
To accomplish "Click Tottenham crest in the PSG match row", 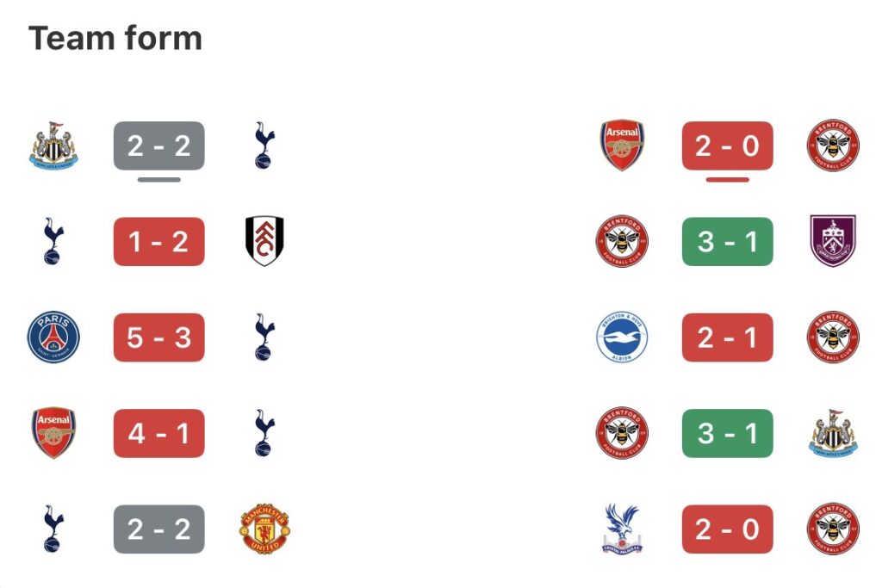I will pos(264,337).
